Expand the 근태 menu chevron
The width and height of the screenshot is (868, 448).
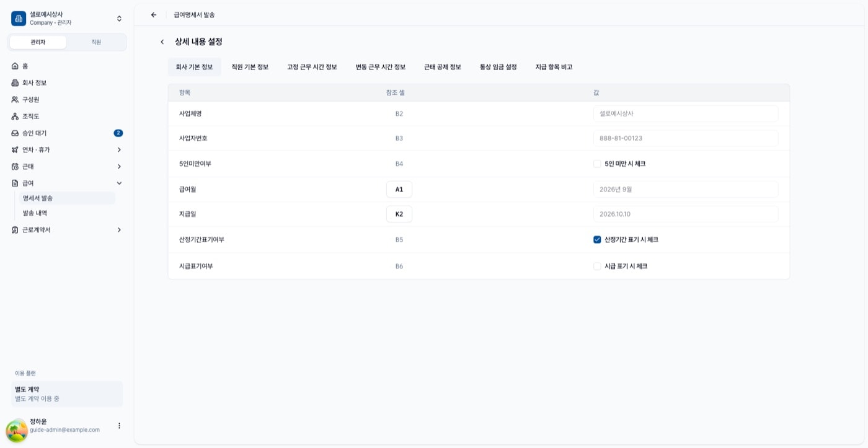click(x=119, y=166)
